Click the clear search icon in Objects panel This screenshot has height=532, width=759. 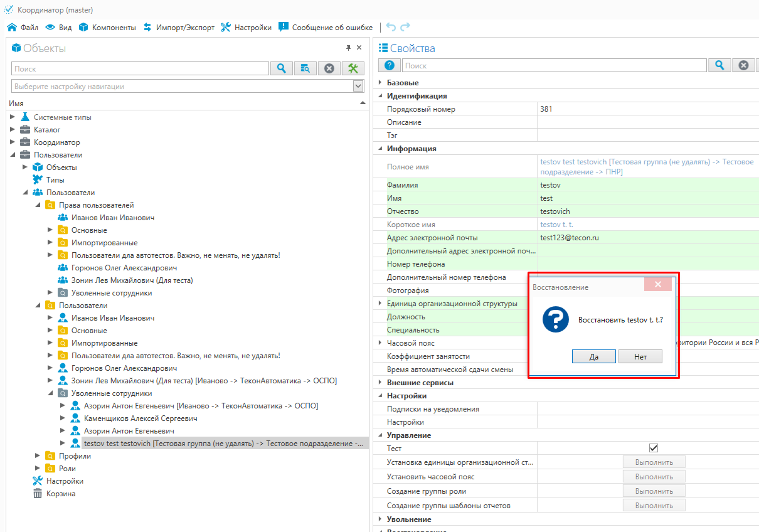[x=329, y=68]
